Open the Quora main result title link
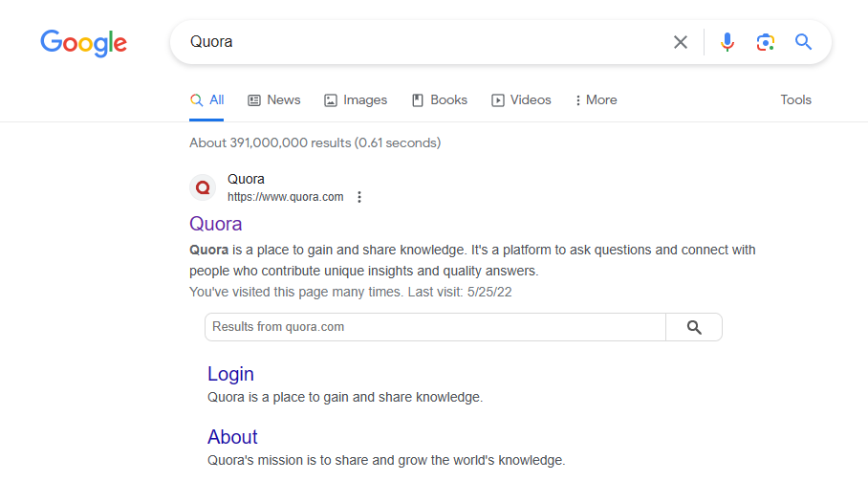Image resolution: width=868 pixels, height=481 pixels. point(215,224)
